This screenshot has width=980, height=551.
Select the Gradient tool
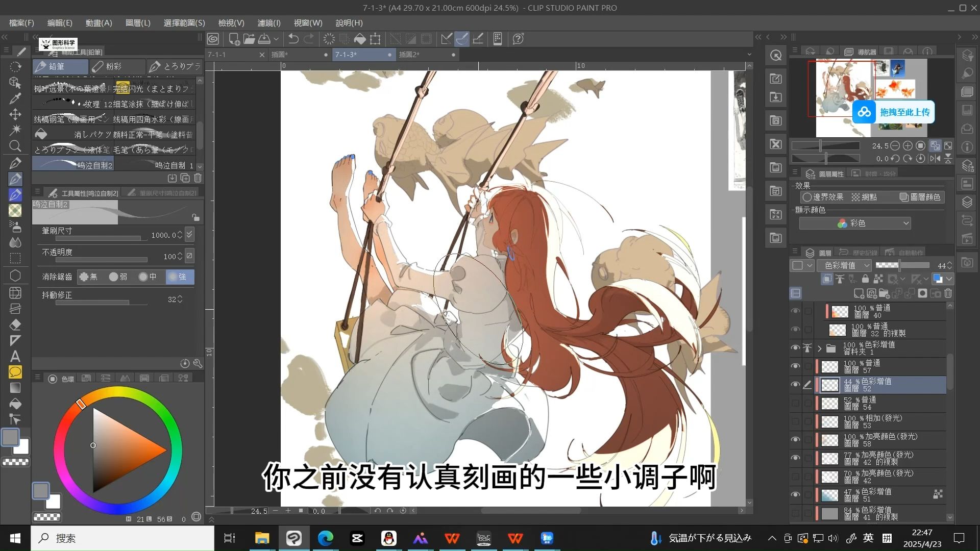pos(15,388)
